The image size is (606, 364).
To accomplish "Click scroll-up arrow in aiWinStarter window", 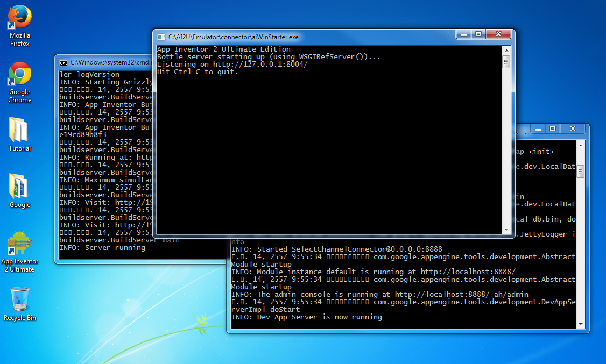I will coord(506,50).
